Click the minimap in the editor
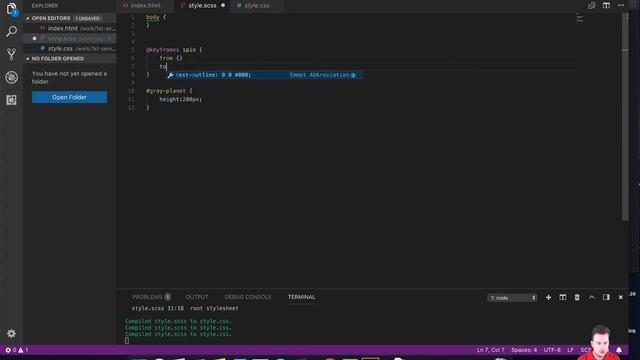Image resolution: width=640 pixels, height=360 pixels. (580, 18)
